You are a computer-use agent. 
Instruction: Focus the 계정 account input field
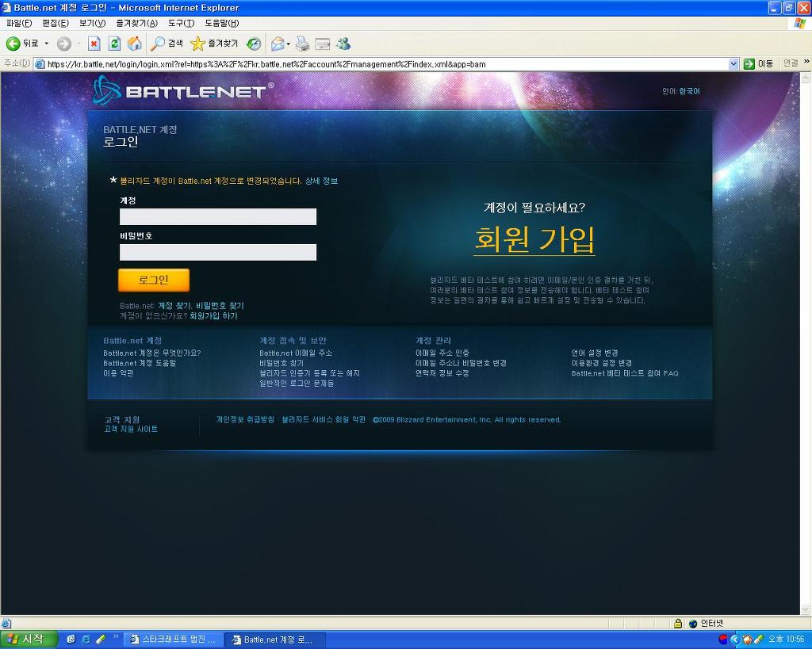(x=218, y=217)
